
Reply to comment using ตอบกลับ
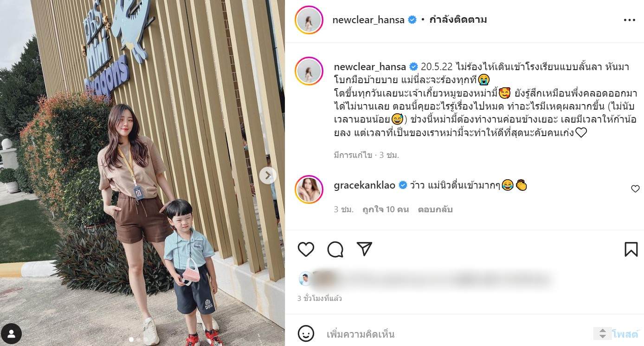click(x=435, y=209)
